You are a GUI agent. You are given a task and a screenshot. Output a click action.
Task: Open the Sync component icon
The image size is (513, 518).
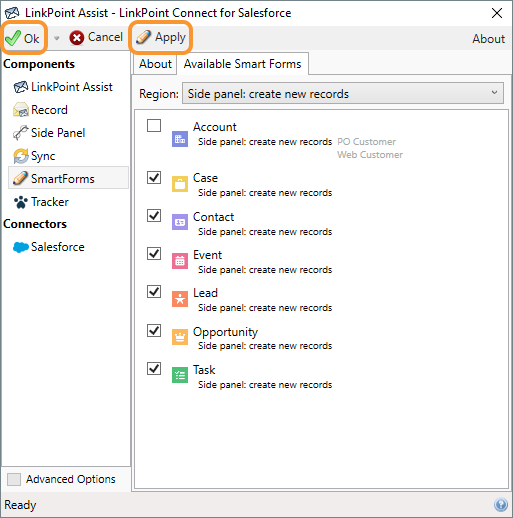coord(21,156)
